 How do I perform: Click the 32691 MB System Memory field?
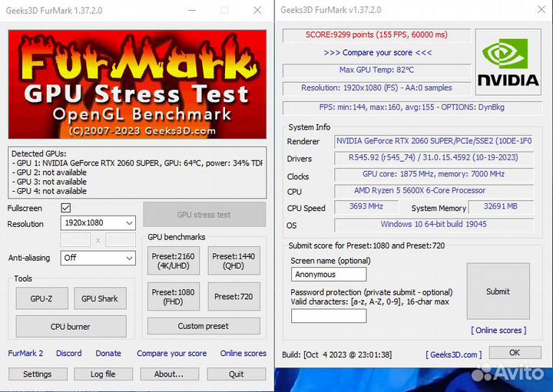tap(501, 206)
